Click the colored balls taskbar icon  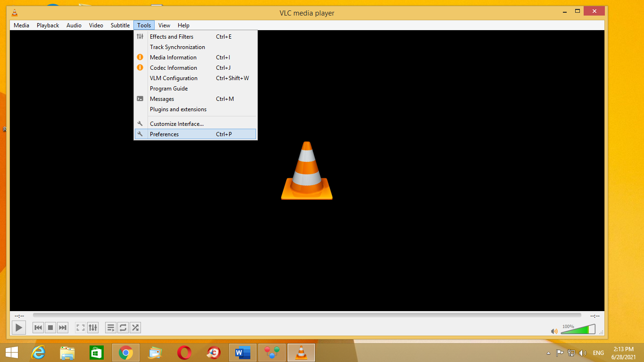pyautogui.click(x=272, y=353)
